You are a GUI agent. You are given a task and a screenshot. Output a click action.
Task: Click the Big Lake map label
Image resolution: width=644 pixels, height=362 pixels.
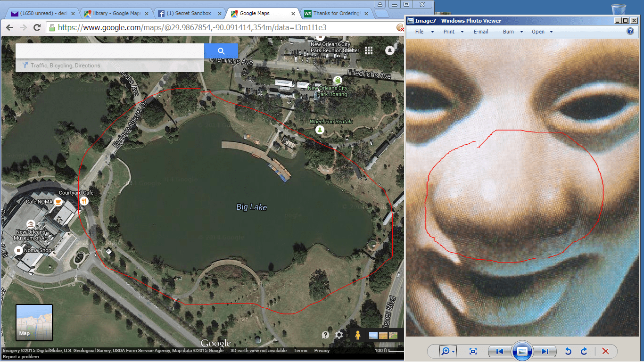[x=252, y=207]
